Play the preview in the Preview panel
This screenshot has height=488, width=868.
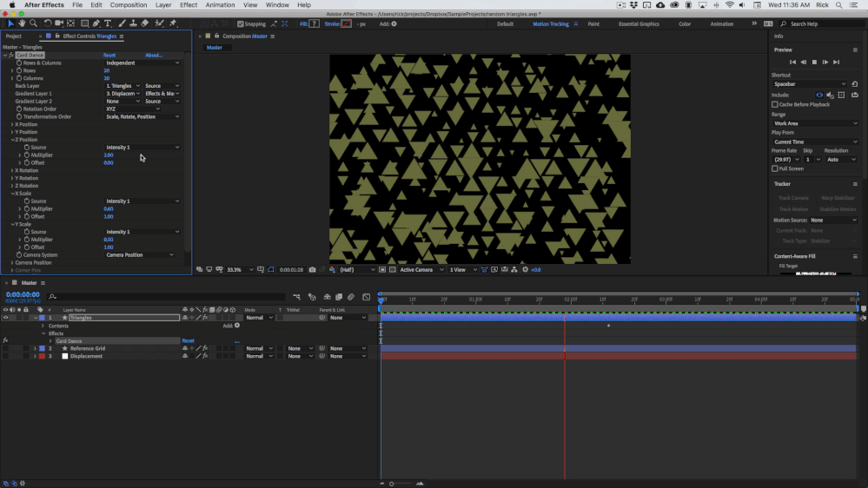814,63
